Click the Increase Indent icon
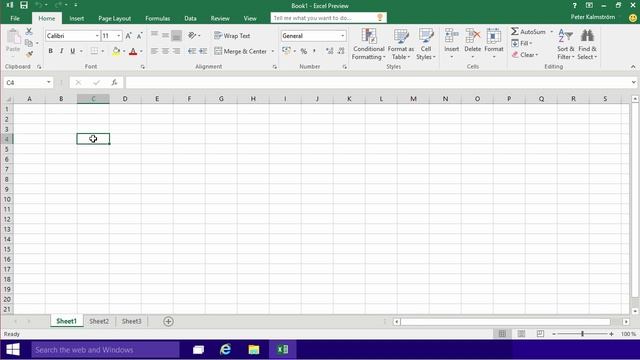 [x=203, y=51]
